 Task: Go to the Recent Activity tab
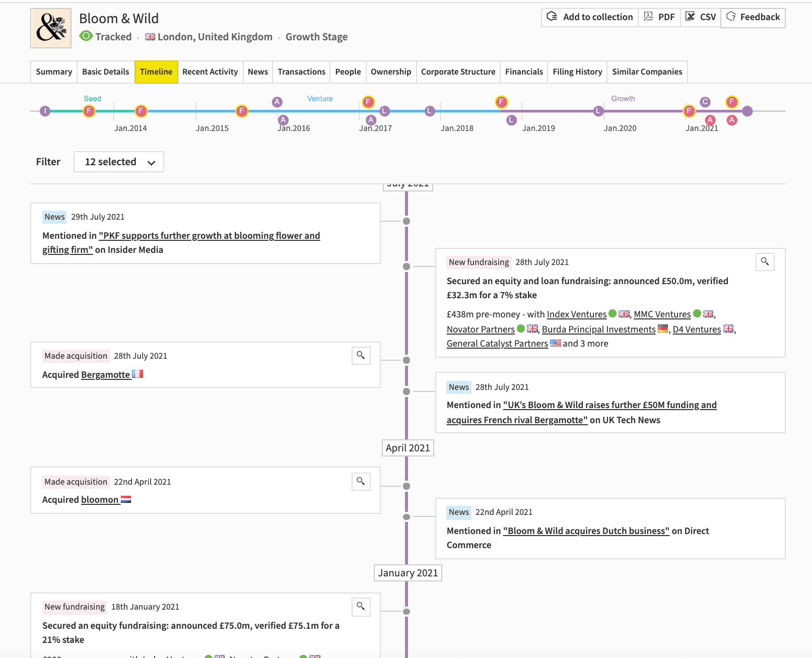[210, 72]
